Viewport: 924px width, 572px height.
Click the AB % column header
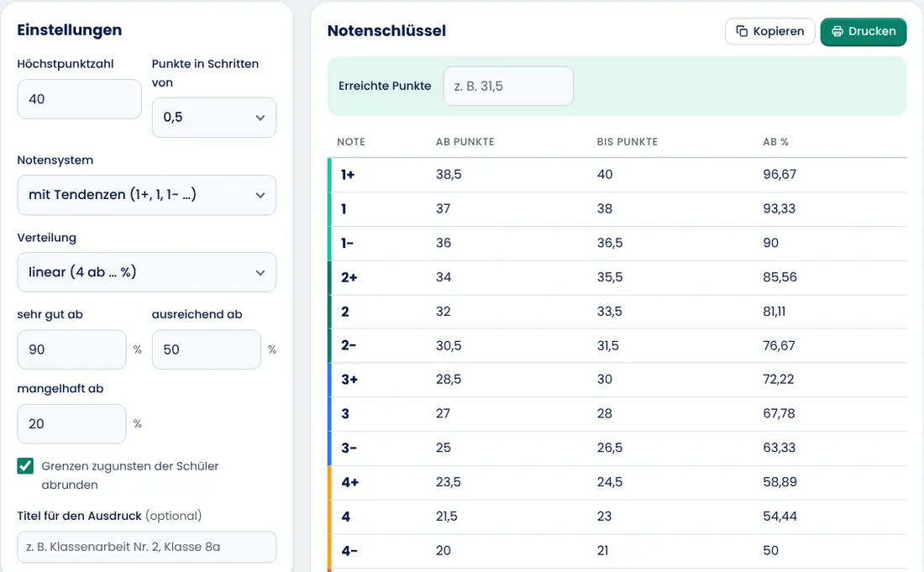click(x=775, y=142)
